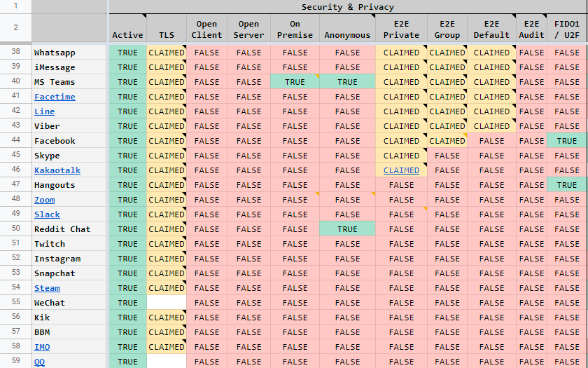The image size is (588, 368).
Task: Open the Steam hyperlink
Action: (48, 288)
